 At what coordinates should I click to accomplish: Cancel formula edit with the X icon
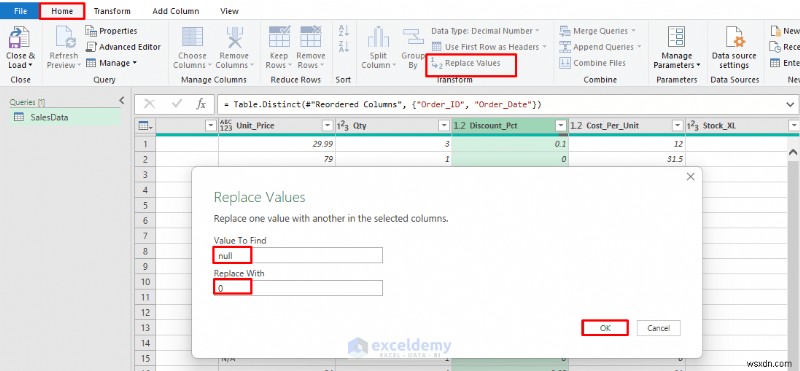click(149, 104)
